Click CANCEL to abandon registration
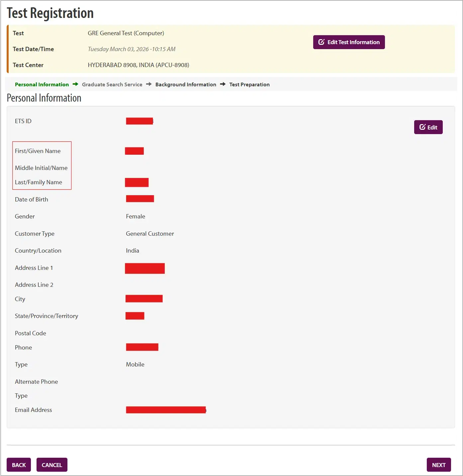 pyautogui.click(x=52, y=465)
